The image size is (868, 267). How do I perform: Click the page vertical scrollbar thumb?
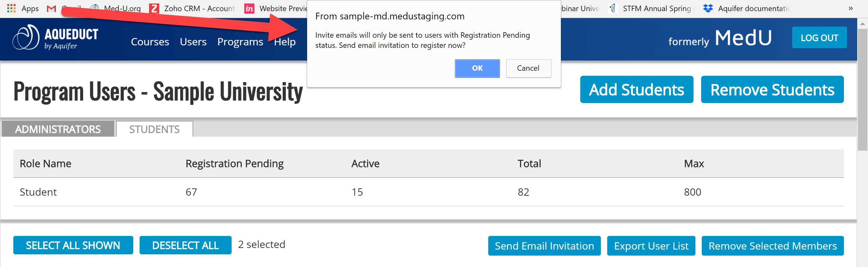[x=862, y=89]
